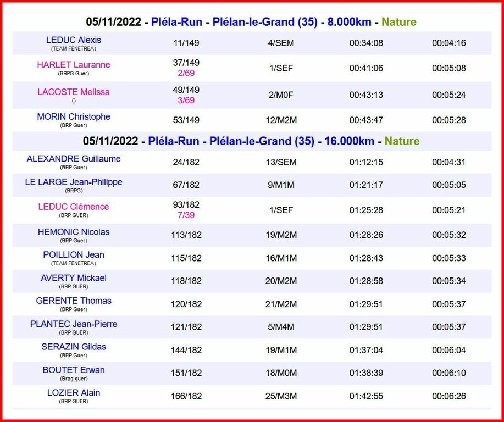
Task: Open PLANTEC Jean-Pierre's runner link
Action: point(74,324)
